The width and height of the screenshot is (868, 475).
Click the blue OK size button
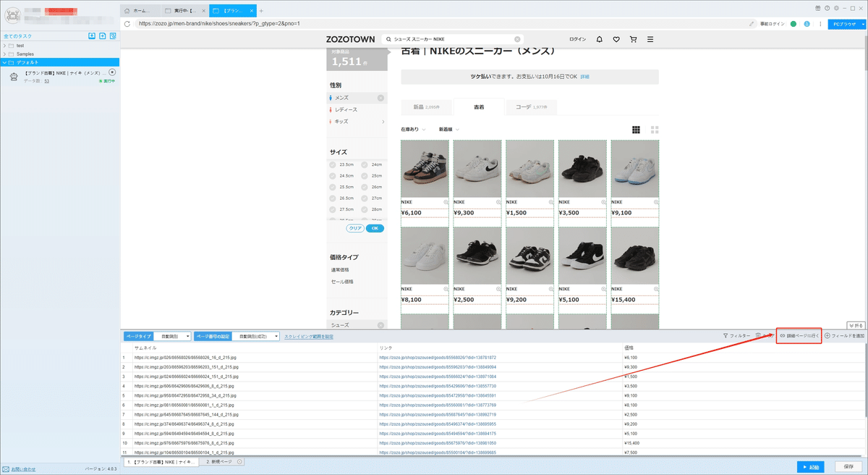[x=375, y=228]
